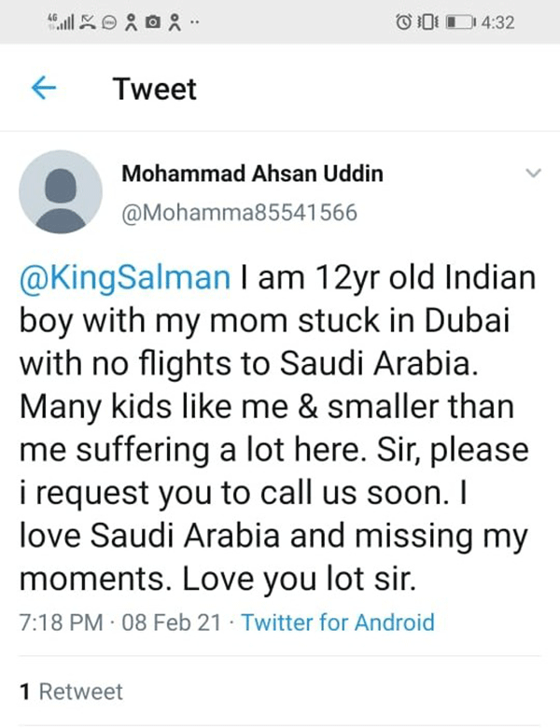Click the @Mohamma85541566 handle
This screenshot has height=728, width=560.
pos(240,213)
